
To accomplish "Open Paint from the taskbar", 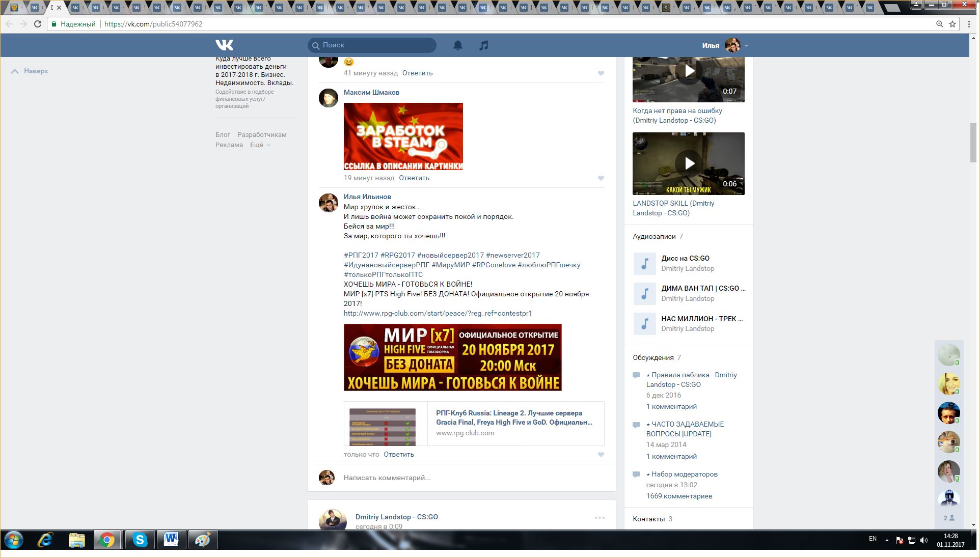I will (203, 540).
